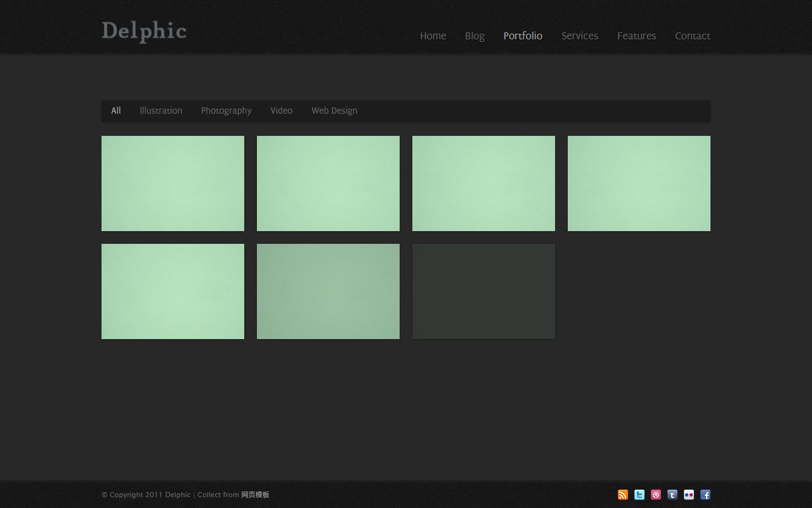The image size is (812, 508).
Task: Show only Video items
Action: [x=282, y=110]
